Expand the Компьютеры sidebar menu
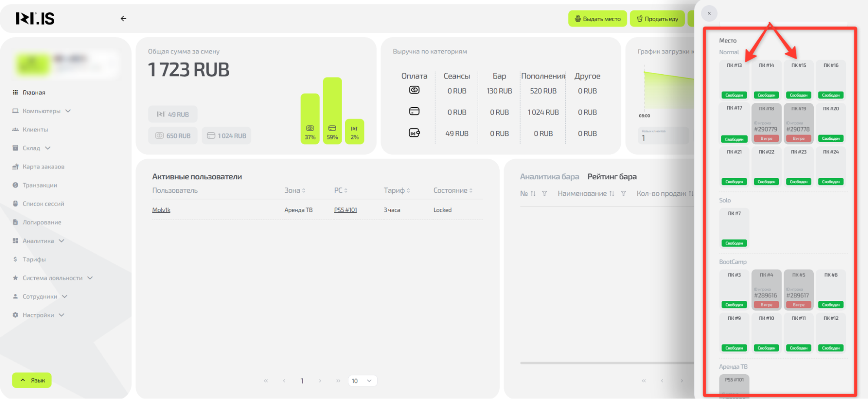 tap(68, 111)
